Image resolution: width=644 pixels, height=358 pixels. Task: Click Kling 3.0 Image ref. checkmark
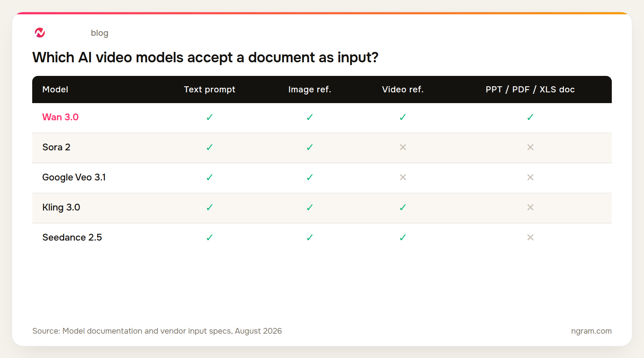click(x=310, y=207)
